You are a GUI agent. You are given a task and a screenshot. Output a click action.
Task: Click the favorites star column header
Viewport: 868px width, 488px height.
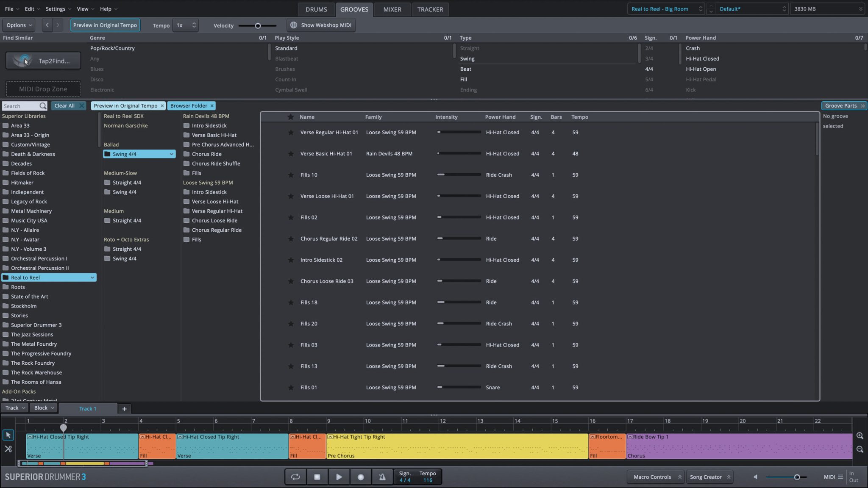291,117
